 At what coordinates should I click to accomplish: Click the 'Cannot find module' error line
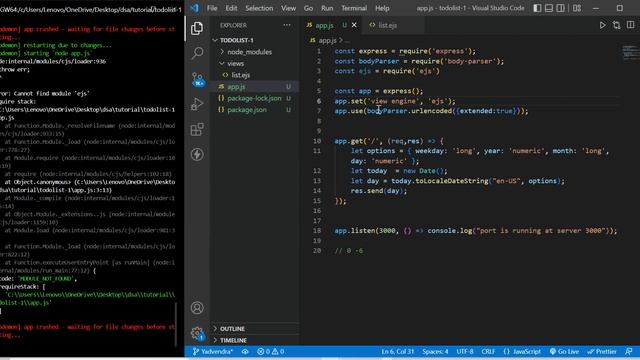pyautogui.click(x=44, y=93)
